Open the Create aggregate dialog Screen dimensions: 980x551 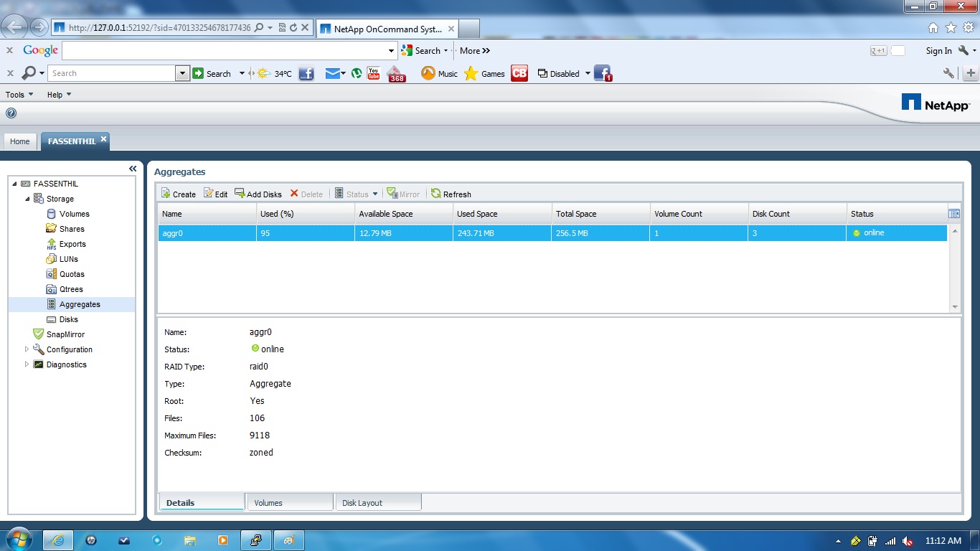[177, 194]
